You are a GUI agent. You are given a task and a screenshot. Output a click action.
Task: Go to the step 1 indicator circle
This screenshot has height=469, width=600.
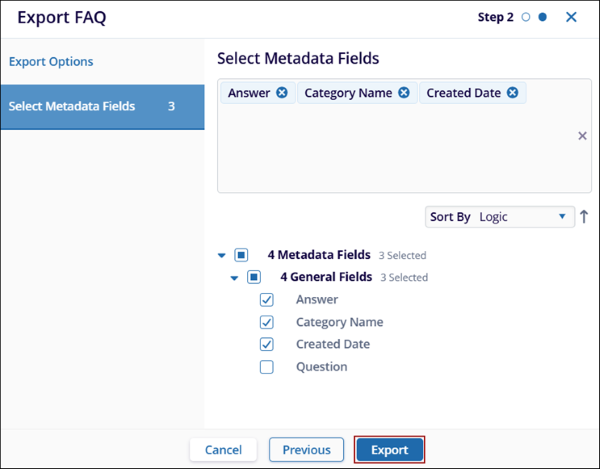click(x=526, y=17)
